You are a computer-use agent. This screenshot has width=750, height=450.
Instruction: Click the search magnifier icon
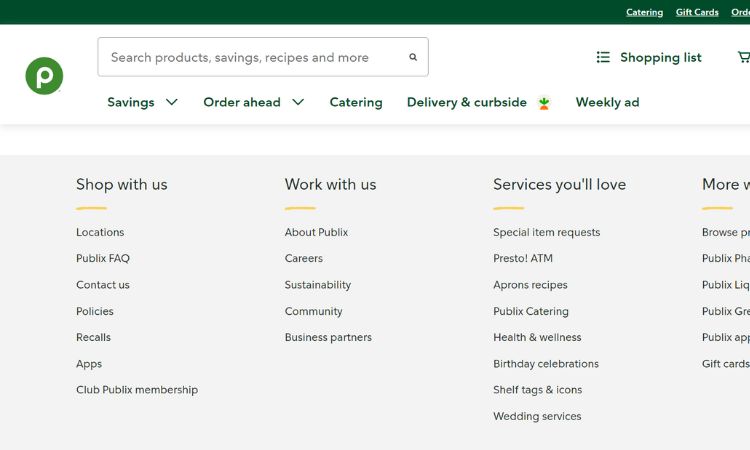pos(413,57)
